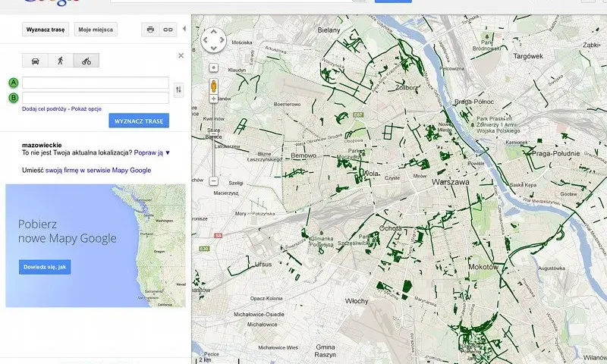Open Moje miejsca
607x364 pixels.
[x=96, y=30]
